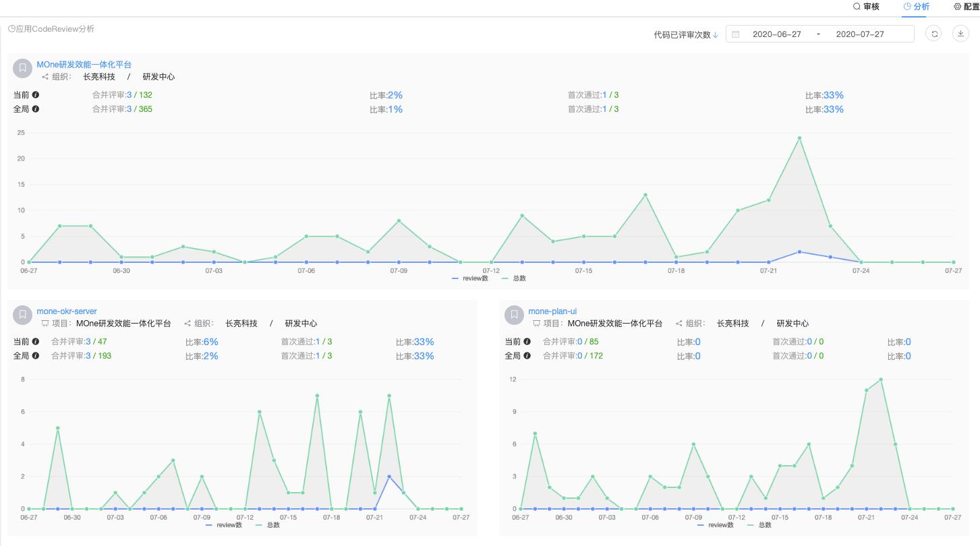Click the bookmark icon next to mone-plan-ui
This screenshot has width=980, height=546.
click(515, 315)
